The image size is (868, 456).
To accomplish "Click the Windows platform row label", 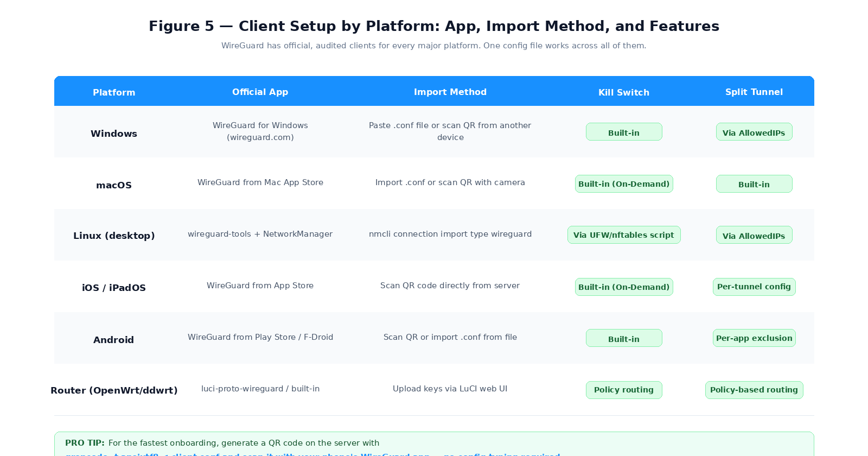I will 114,134.
